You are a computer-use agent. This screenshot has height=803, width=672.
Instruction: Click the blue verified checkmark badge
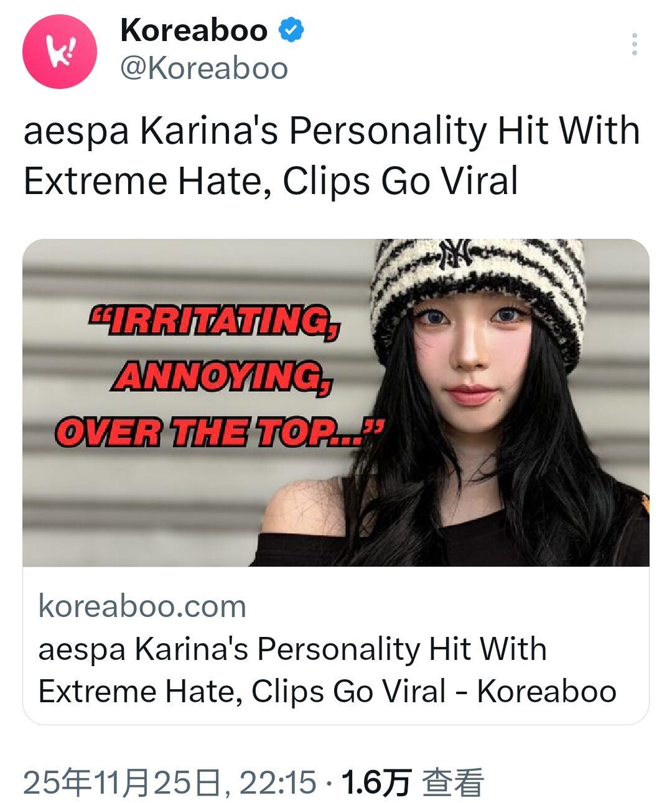[291, 30]
